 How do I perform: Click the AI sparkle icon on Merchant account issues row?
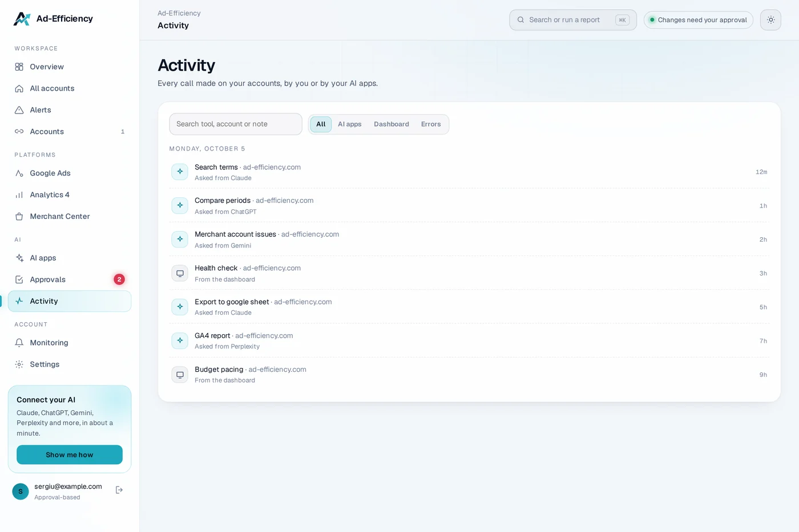pos(180,239)
